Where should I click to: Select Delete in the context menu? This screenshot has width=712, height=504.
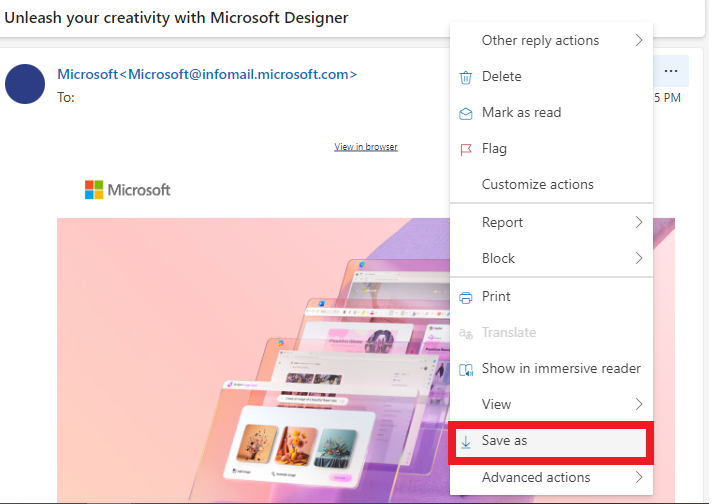pyautogui.click(x=551, y=76)
